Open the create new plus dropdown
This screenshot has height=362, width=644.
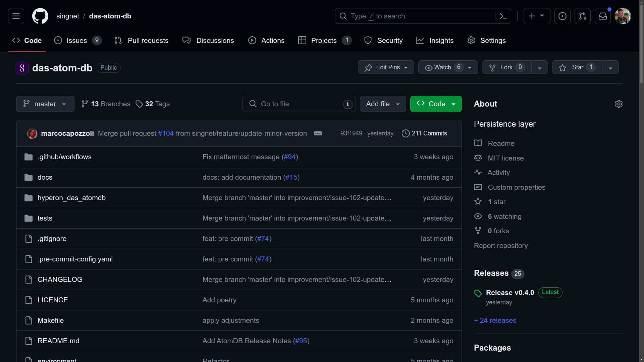click(537, 16)
